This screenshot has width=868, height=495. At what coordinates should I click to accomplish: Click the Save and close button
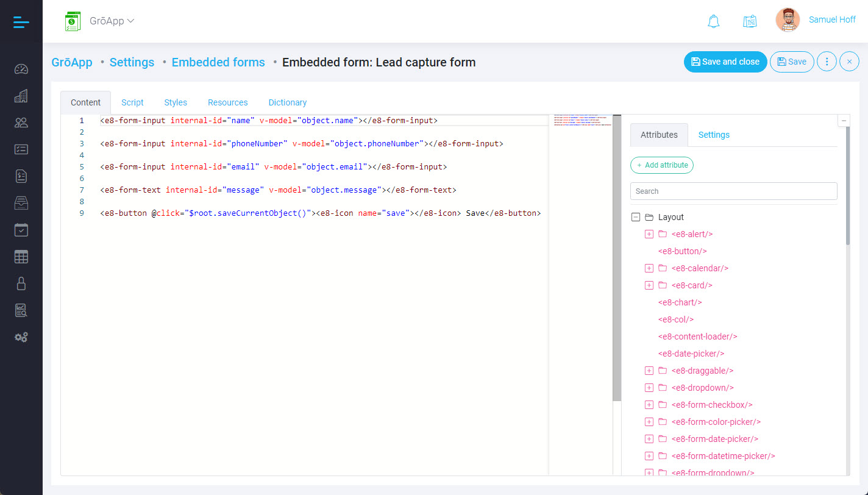tap(725, 62)
